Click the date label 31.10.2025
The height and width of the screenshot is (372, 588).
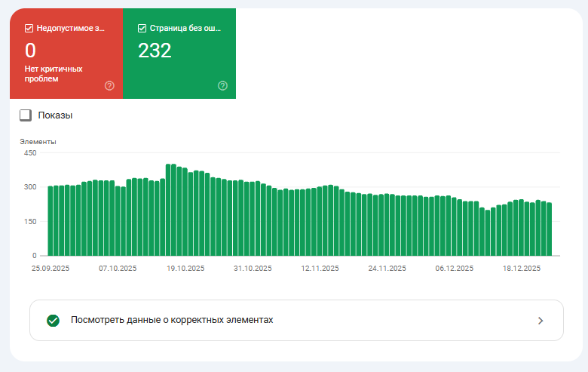coord(253,269)
